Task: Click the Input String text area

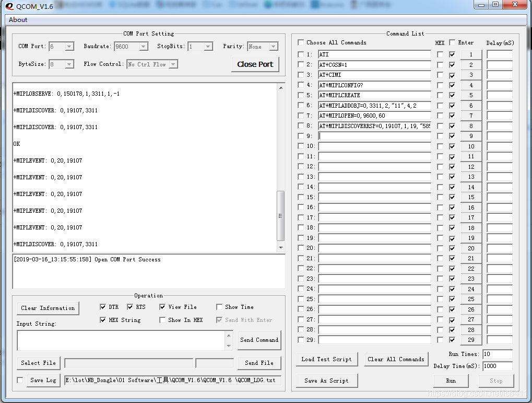Action: pyautogui.click(x=121, y=340)
